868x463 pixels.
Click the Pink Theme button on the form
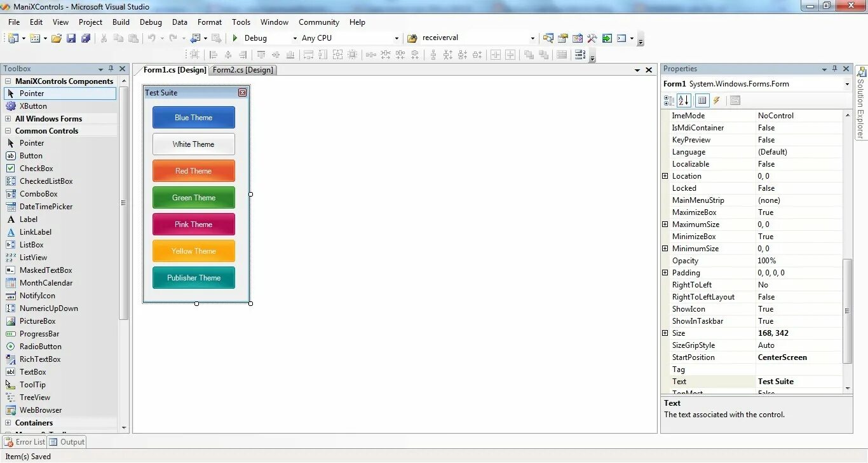pyautogui.click(x=194, y=225)
